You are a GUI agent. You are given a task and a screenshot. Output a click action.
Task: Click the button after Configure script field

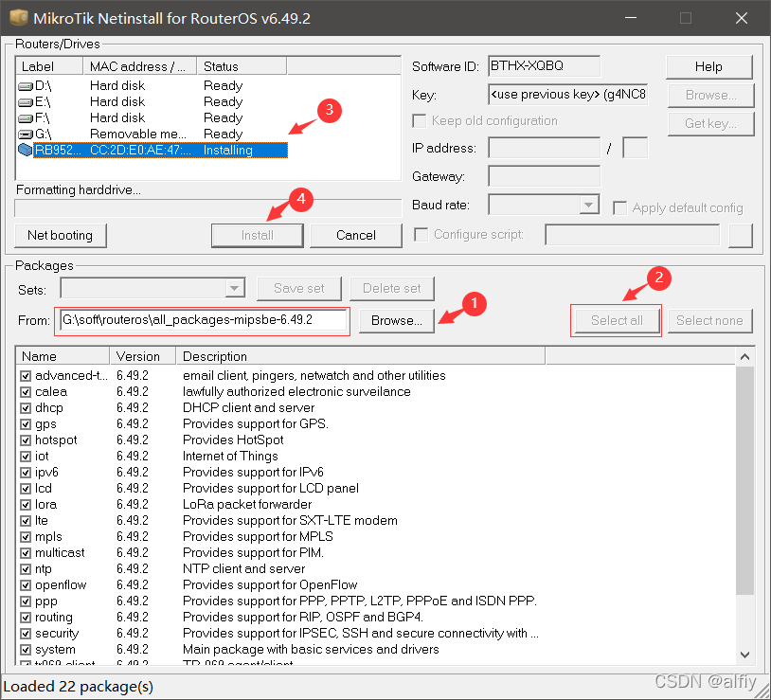tap(741, 236)
